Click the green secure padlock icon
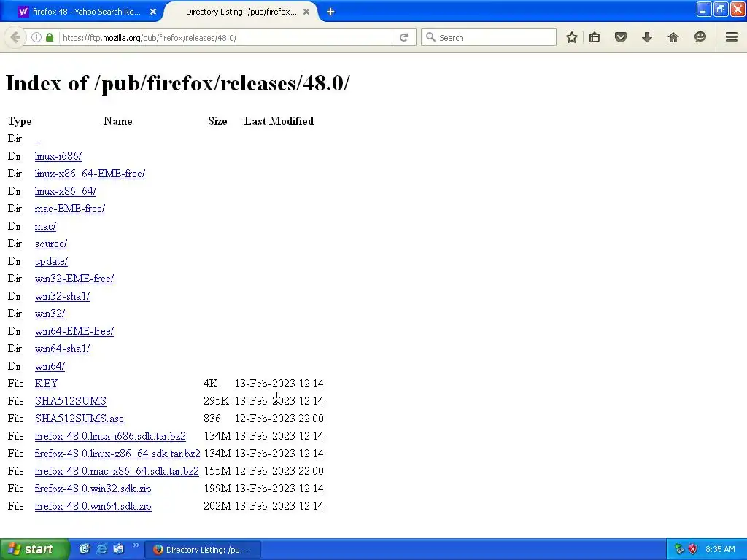 coord(50,37)
